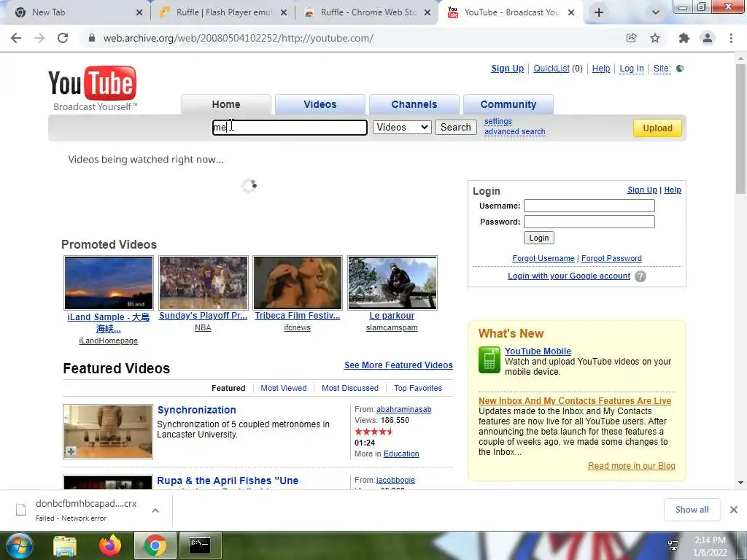Image resolution: width=747 pixels, height=560 pixels.
Task: Click the Site globe icon
Action: point(681,69)
